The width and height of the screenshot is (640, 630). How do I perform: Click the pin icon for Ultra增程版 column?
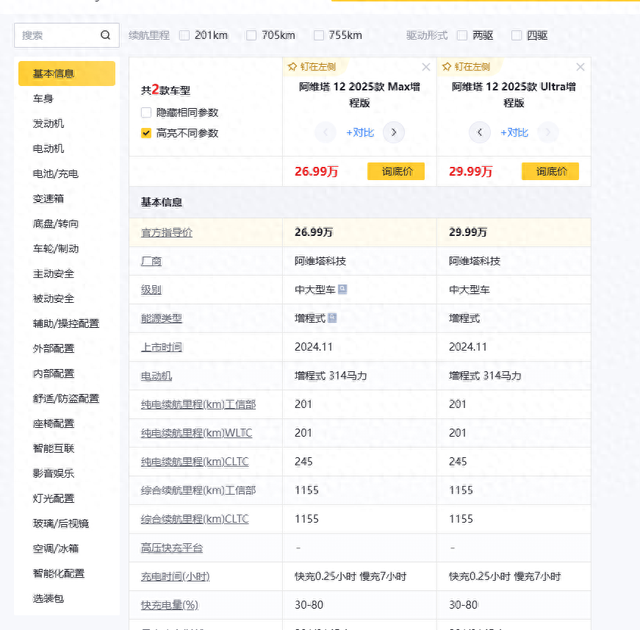pyautogui.click(x=447, y=67)
